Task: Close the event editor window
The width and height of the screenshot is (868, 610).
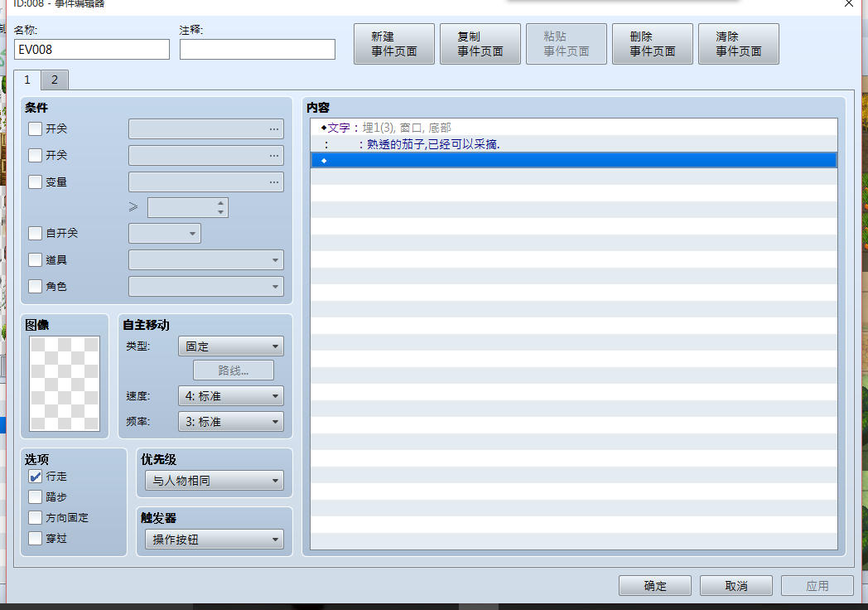Action: tap(849, 4)
